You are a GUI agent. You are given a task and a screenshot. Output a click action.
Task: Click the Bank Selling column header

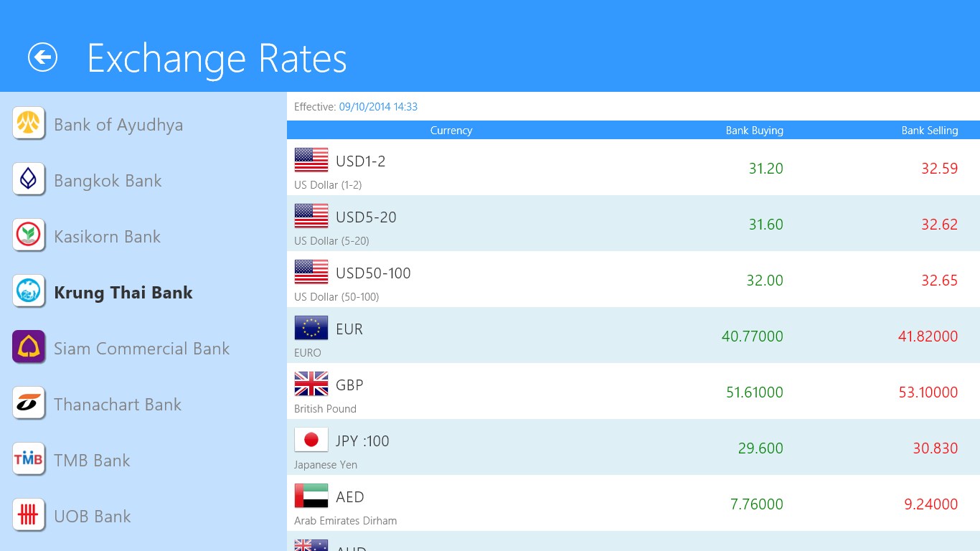929,131
